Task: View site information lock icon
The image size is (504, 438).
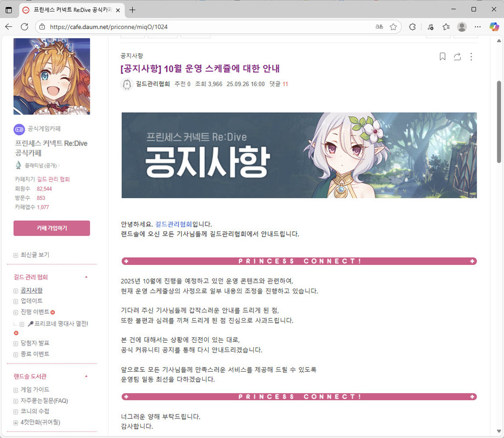Action: (42, 27)
